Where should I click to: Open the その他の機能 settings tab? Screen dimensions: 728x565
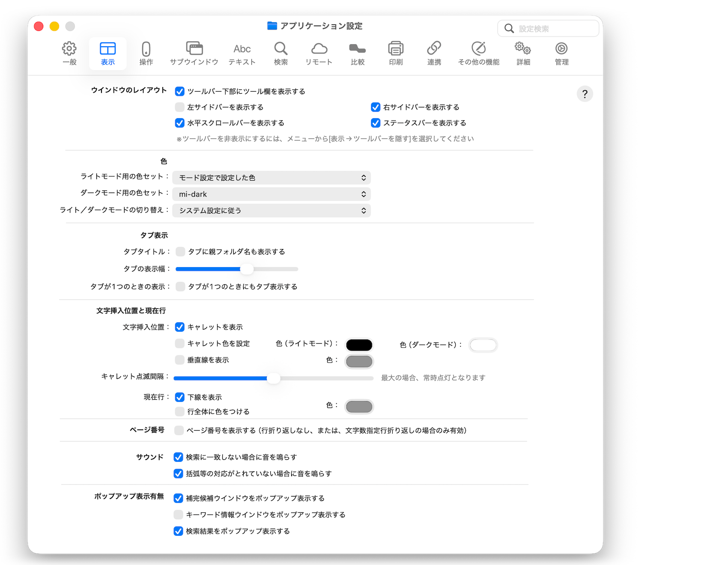click(x=478, y=54)
